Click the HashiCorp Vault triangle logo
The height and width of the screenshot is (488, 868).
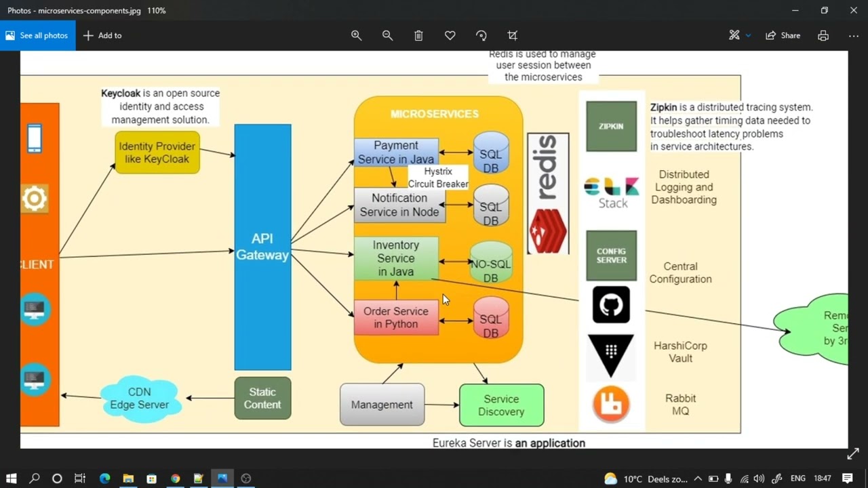click(611, 355)
